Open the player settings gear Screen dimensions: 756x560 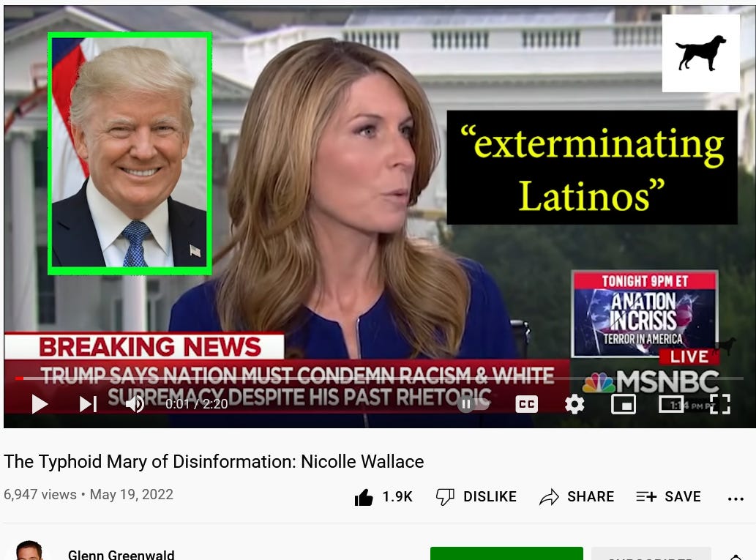pos(575,404)
